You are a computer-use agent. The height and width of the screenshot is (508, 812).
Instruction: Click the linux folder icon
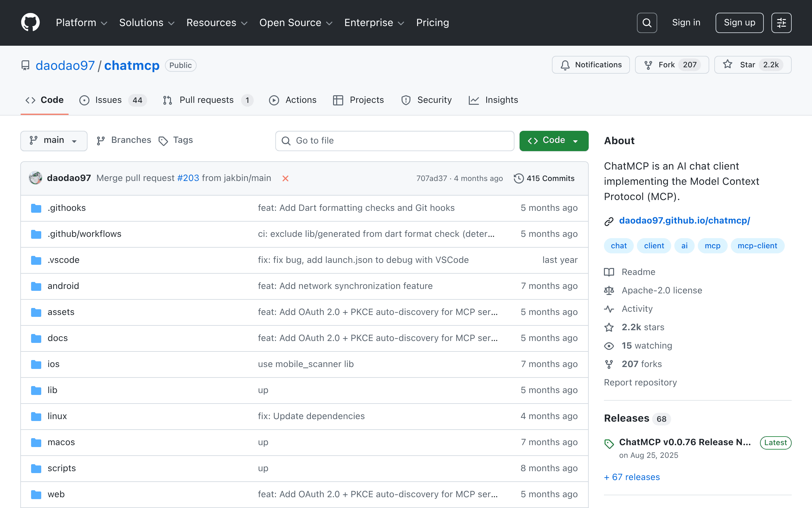tap(36, 416)
